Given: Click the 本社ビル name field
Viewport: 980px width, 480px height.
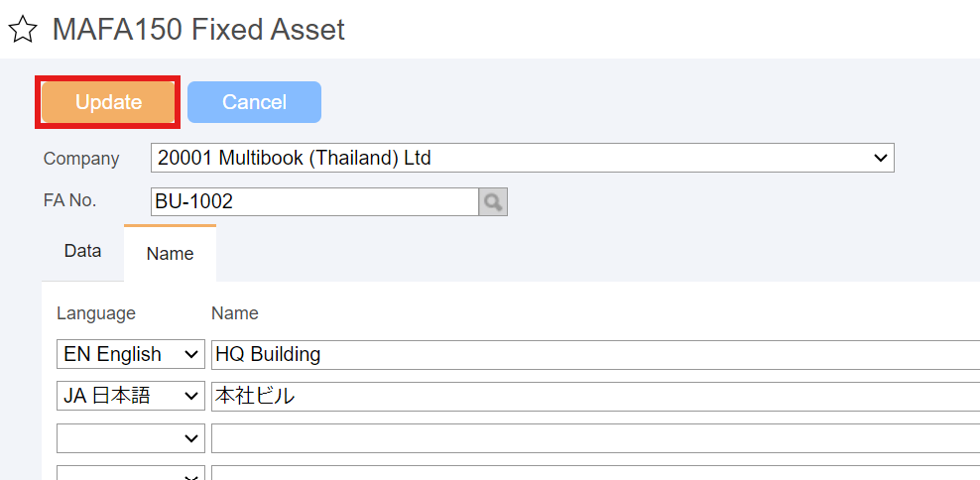Looking at the screenshot, I should [x=595, y=397].
